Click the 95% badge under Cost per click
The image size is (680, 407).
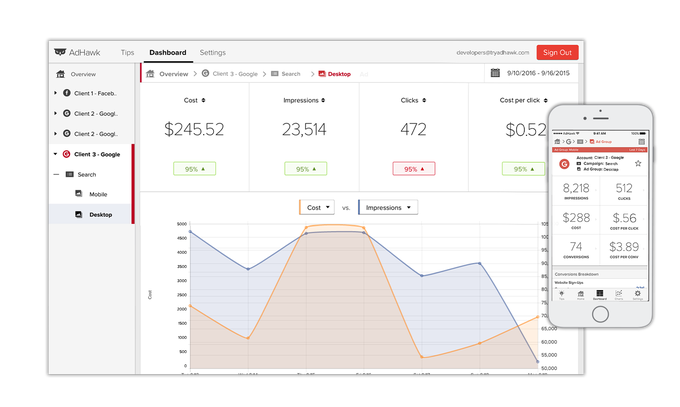click(523, 169)
